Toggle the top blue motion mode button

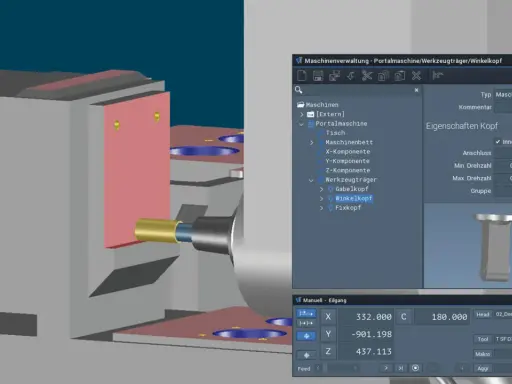306,314
